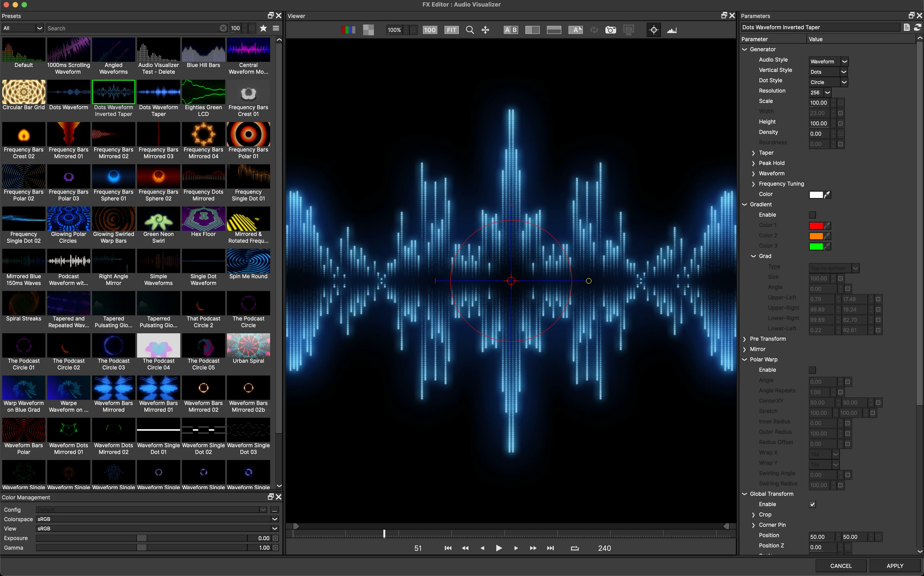The image size is (924, 576).
Task: Toggle the checkerboard transparency background icon
Action: coord(368,30)
